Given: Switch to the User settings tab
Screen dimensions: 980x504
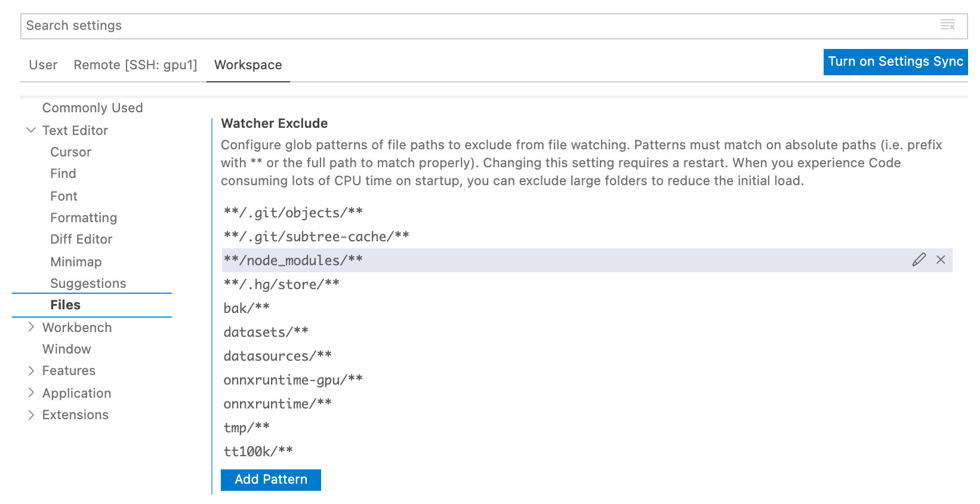Looking at the screenshot, I should coord(43,65).
